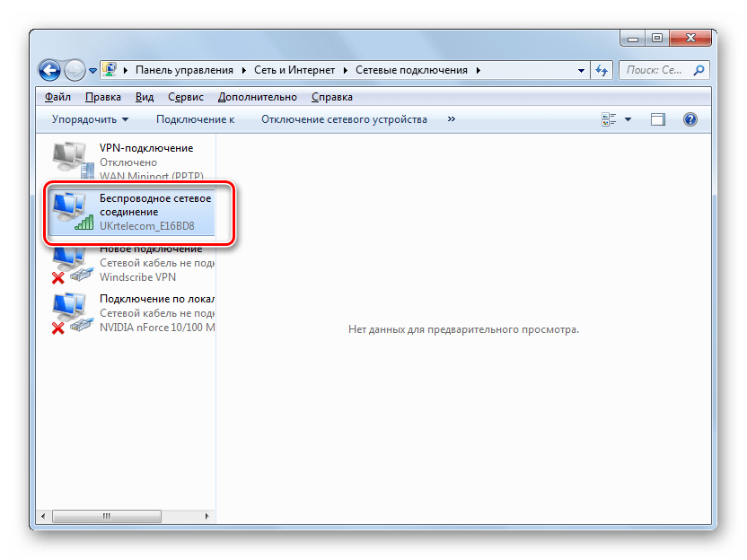Click the horizontal scrollbar thumb in file list

[106, 516]
